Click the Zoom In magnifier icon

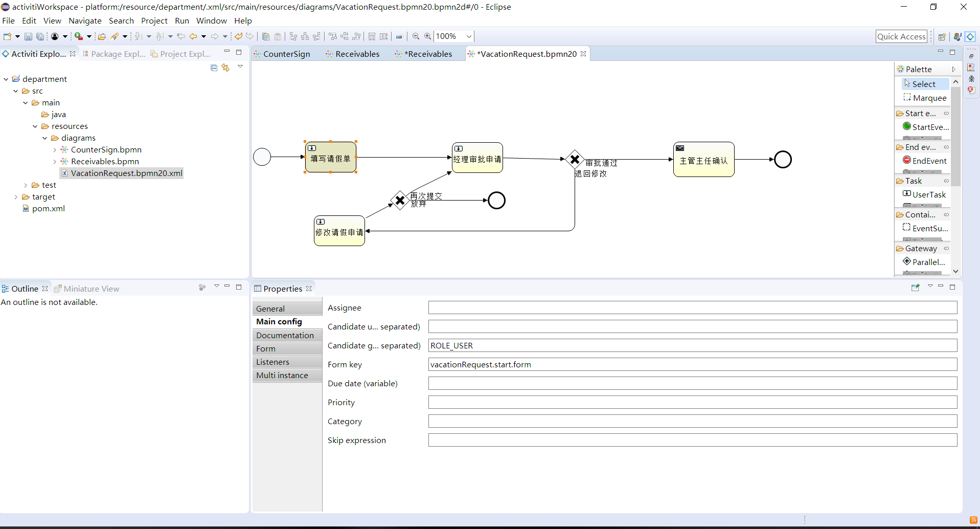coord(428,36)
